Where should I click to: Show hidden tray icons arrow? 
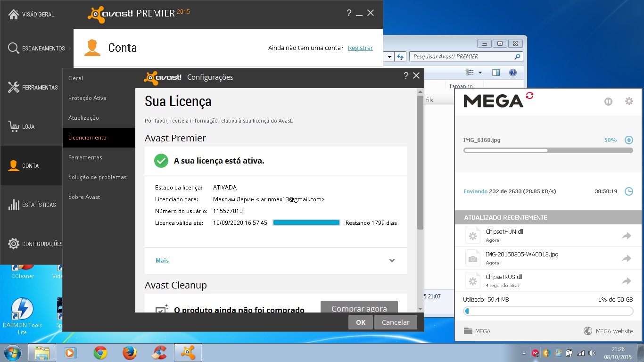tap(524, 353)
